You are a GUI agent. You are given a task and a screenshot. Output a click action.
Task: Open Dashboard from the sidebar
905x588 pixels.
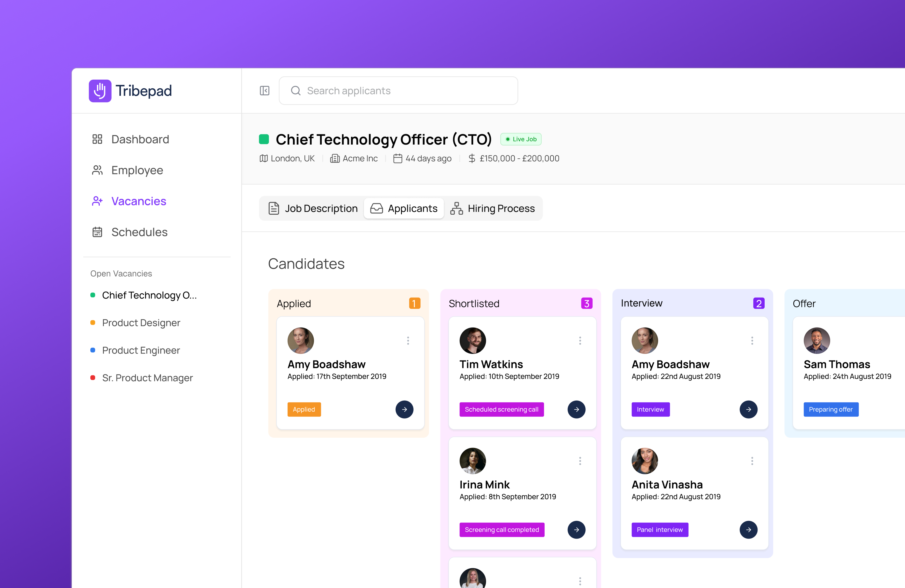point(140,139)
